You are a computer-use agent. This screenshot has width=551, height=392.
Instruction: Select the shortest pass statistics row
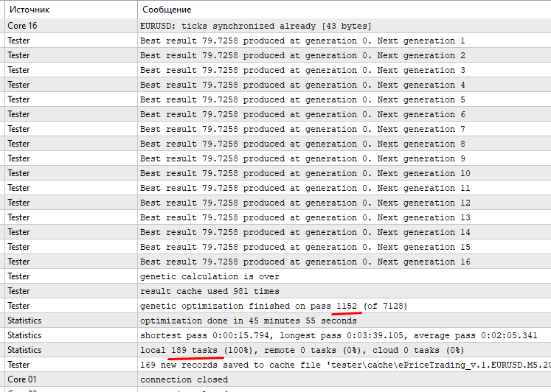coord(278,335)
